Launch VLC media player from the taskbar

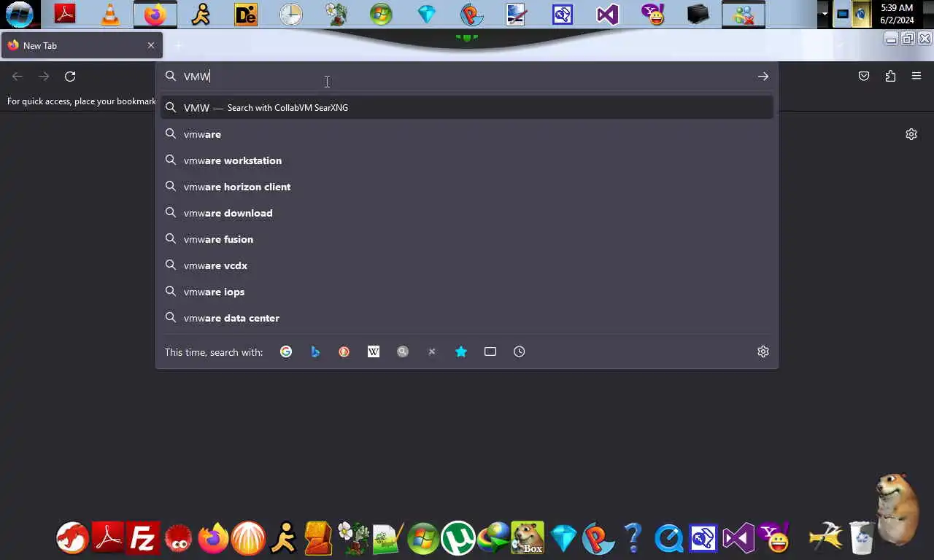110,14
